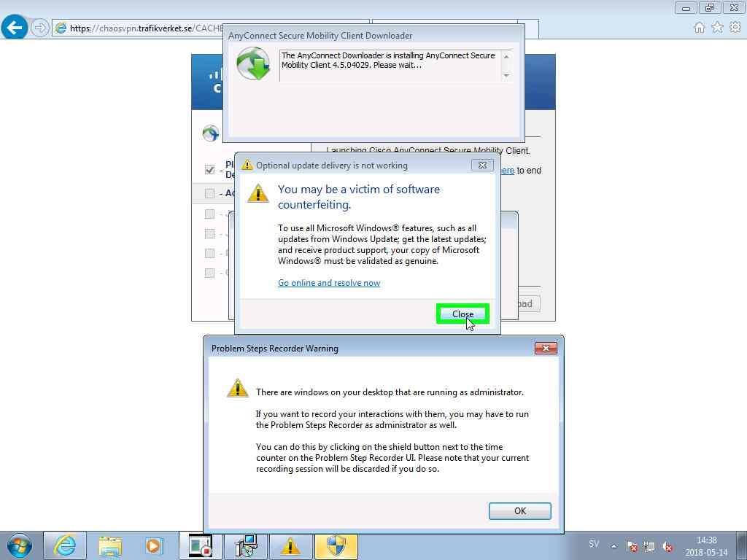Click the 'is installing AnyConnect Secure Mobility Client' message

pyautogui.click(x=388, y=60)
